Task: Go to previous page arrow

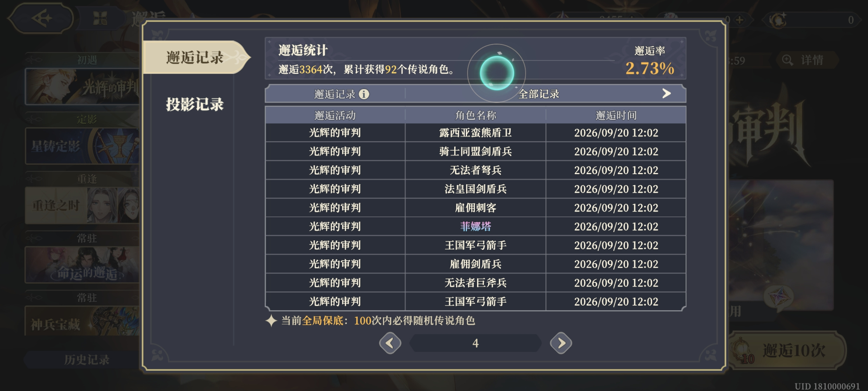Action: (390, 343)
